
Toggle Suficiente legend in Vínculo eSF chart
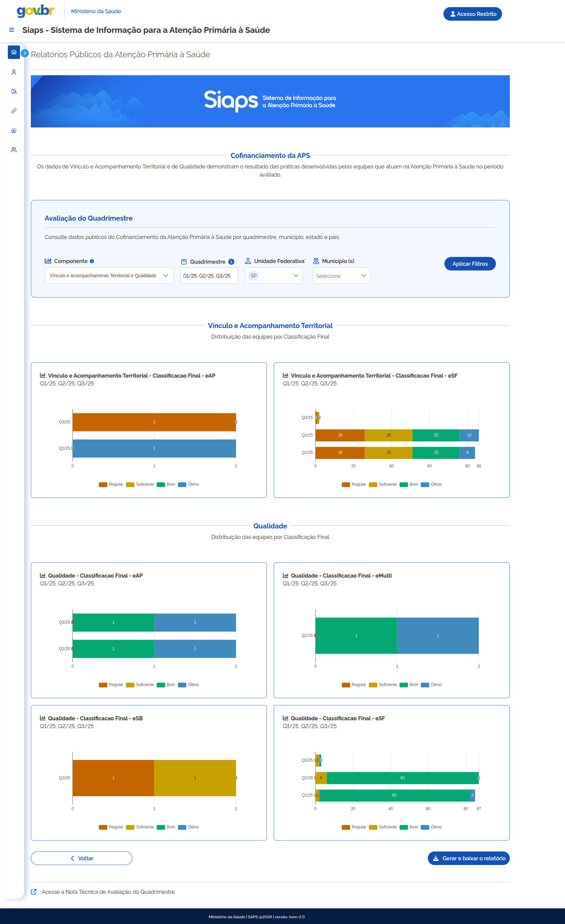point(382,484)
